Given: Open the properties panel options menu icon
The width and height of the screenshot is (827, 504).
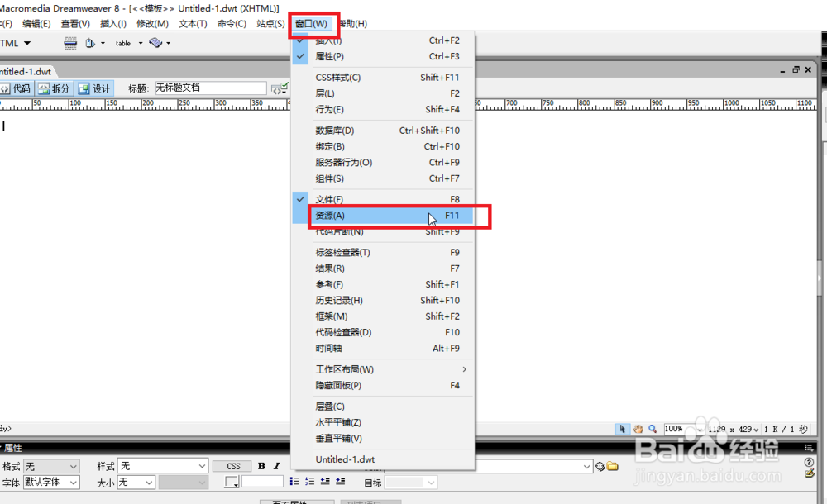Looking at the screenshot, I should 809,448.
